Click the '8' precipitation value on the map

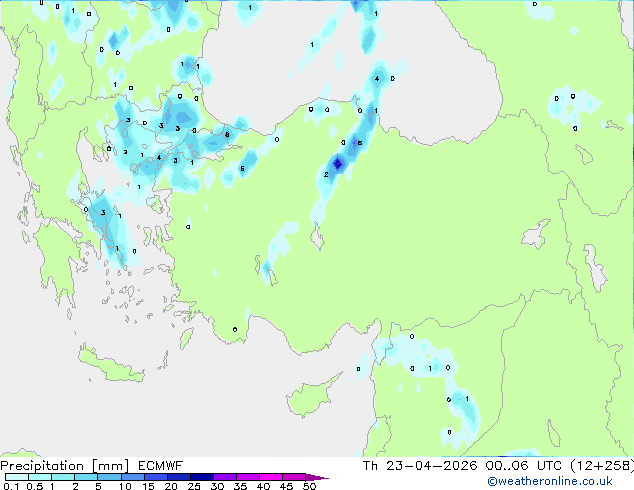227,135
